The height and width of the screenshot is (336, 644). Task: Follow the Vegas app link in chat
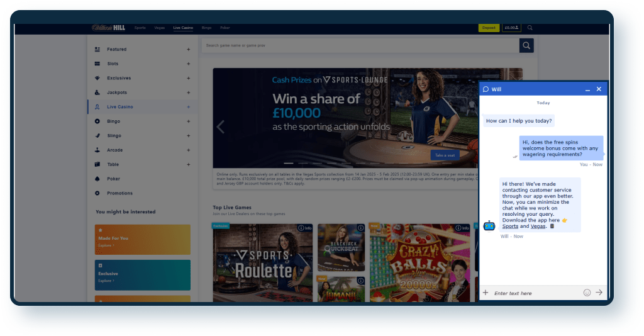[538, 227]
